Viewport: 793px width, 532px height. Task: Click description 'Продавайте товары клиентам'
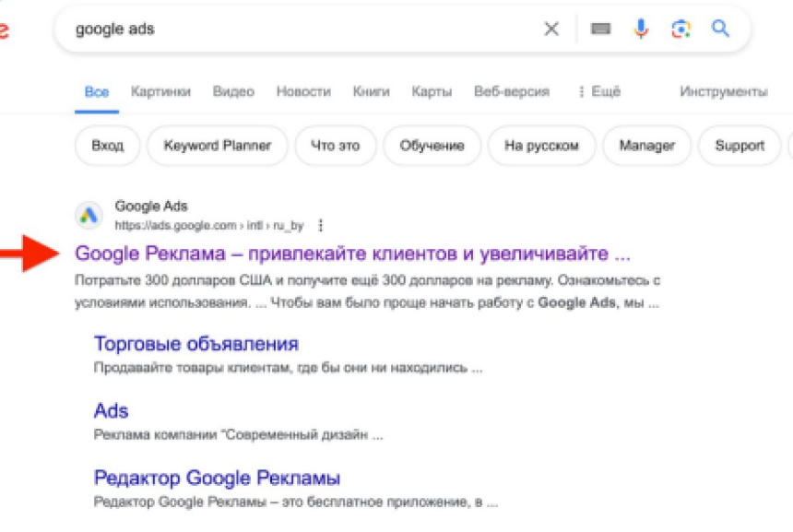(x=289, y=368)
